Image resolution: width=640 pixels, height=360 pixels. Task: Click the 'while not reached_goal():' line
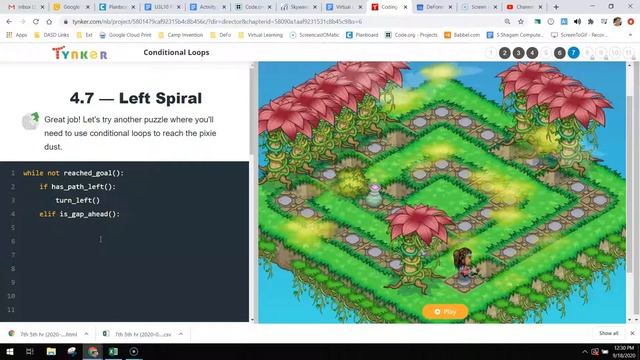73,173
